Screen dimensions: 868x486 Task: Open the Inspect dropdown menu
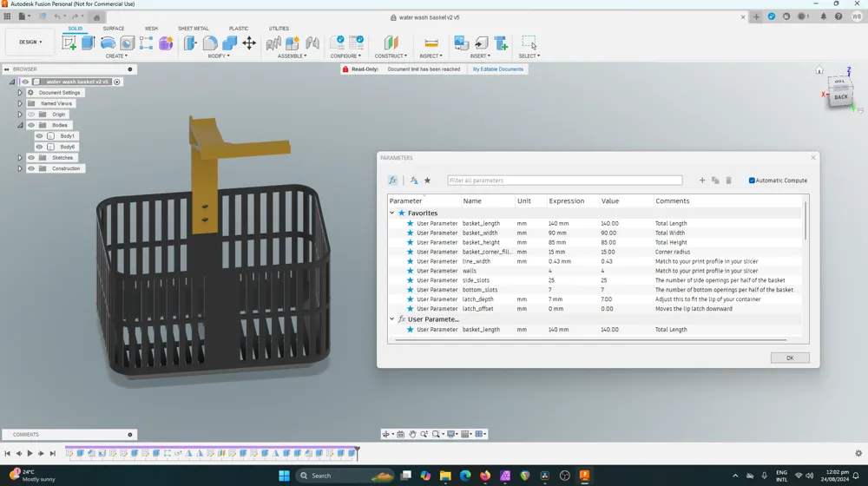431,56
